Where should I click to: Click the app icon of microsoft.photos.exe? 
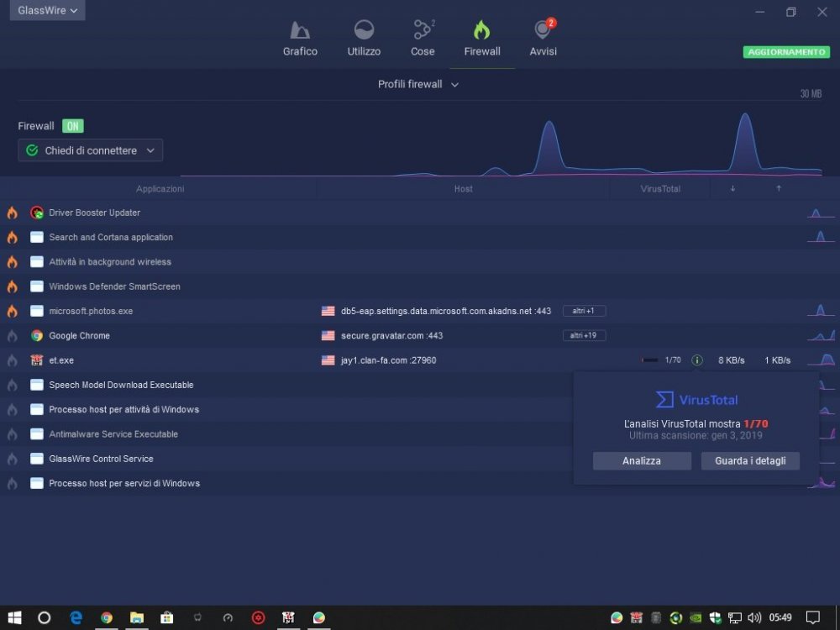coord(37,312)
